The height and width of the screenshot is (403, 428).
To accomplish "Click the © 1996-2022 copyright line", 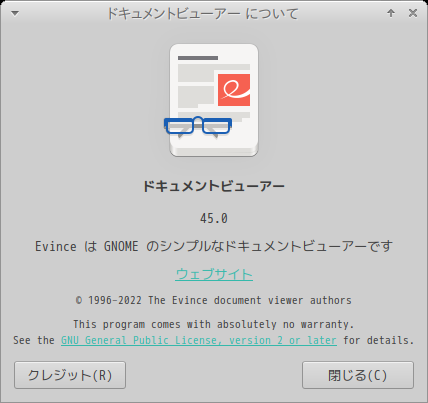I will (x=214, y=300).
